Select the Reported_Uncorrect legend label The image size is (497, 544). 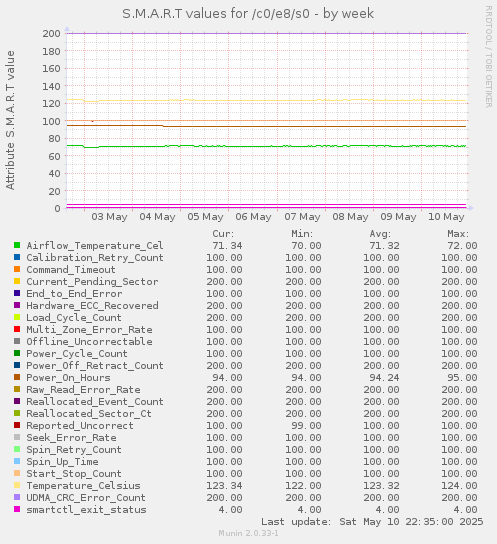coord(80,426)
